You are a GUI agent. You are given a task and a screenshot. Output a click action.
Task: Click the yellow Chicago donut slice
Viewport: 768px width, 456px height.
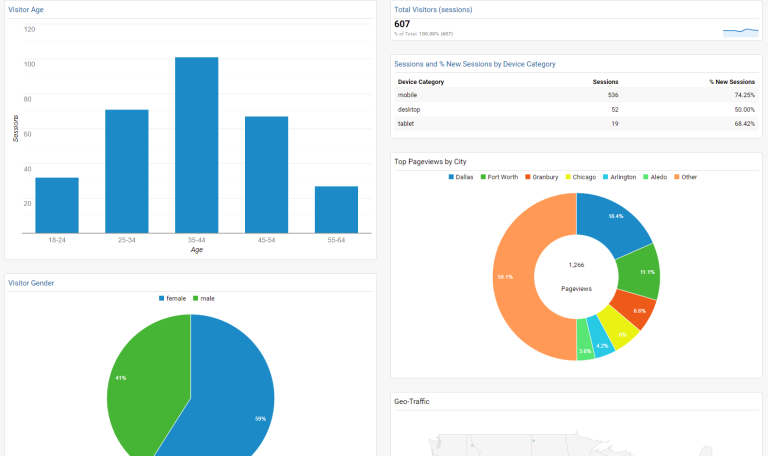618,329
